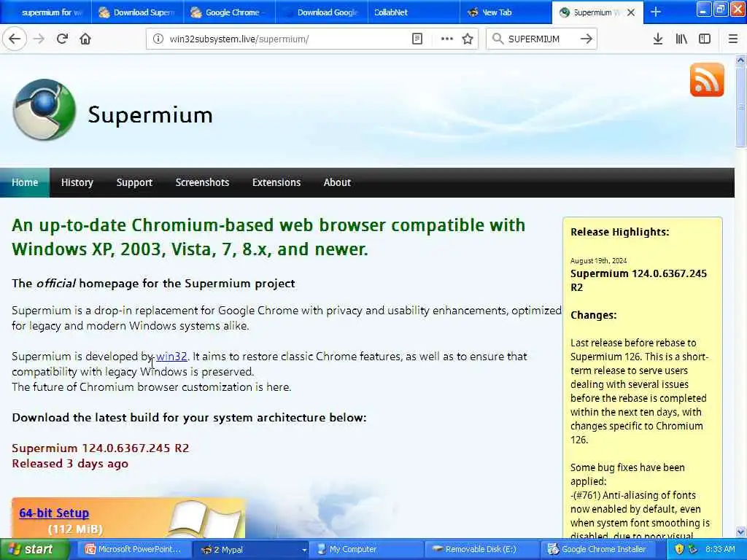Toggle reader view in address bar
Image resolution: width=747 pixels, height=560 pixels.
(417, 39)
